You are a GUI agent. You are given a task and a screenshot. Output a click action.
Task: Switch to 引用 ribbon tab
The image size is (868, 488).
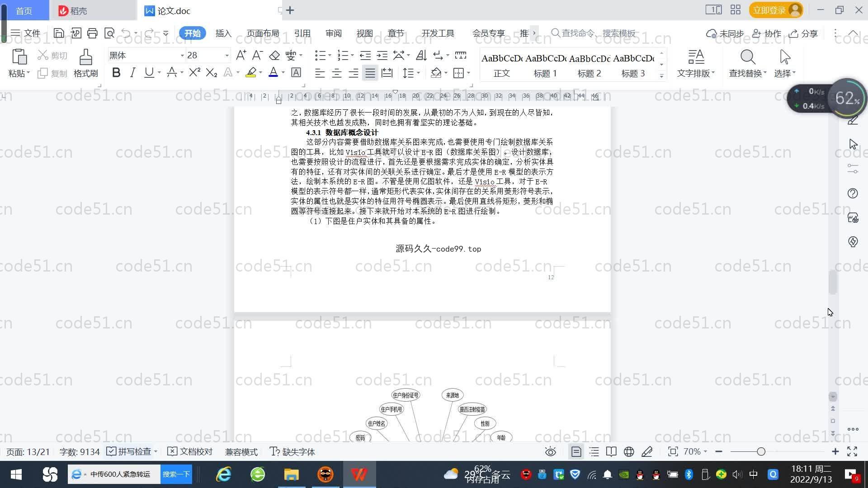(x=302, y=33)
